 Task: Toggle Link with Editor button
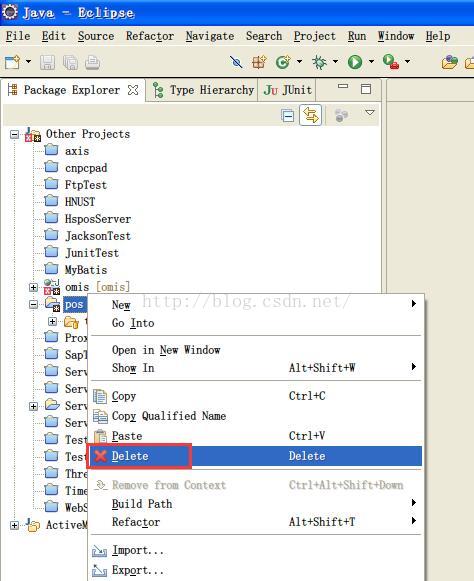click(x=311, y=115)
